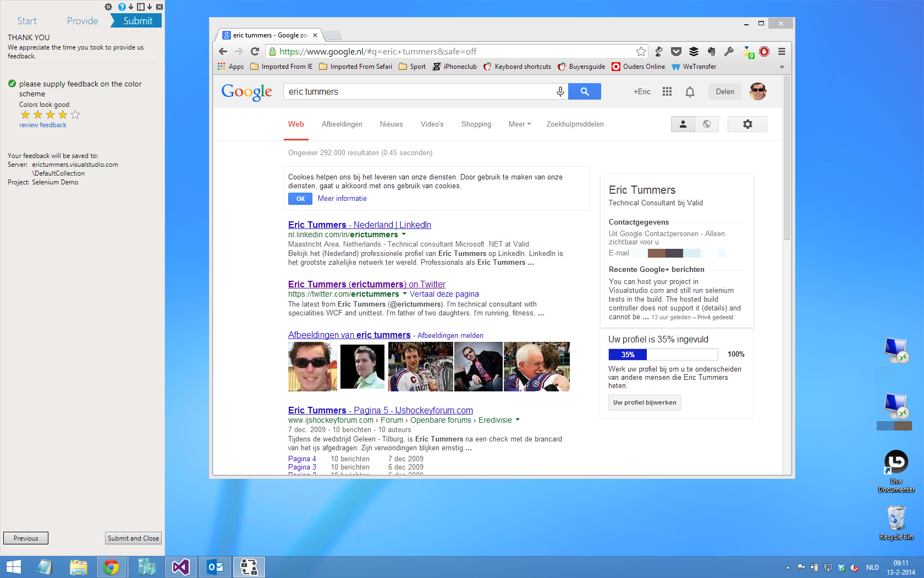Switch to the Afbeeldingen search tab
The width and height of the screenshot is (924, 578).
pos(342,124)
